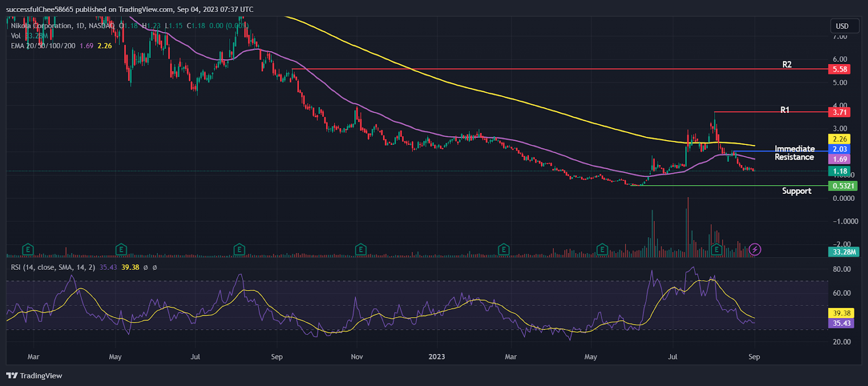Click the earnings marker at May 2022
Viewport: 868px width, 386px height.
click(122, 250)
